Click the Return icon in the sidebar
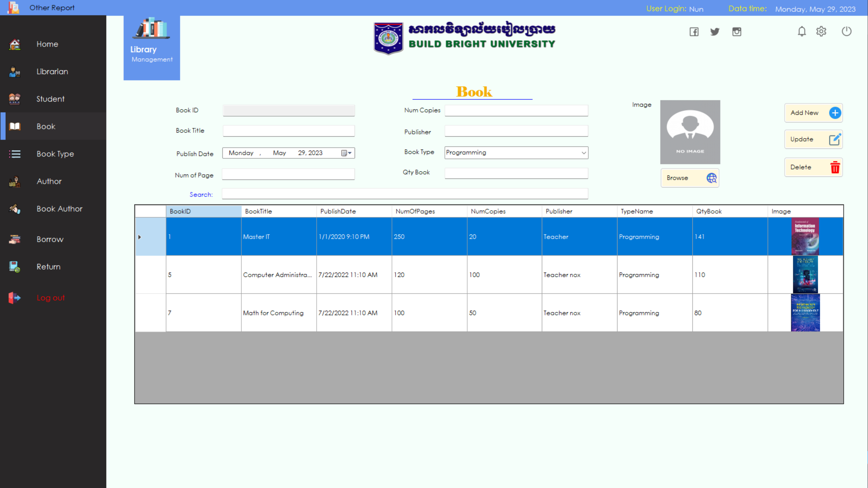The image size is (868, 488). click(x=15, y=266)
